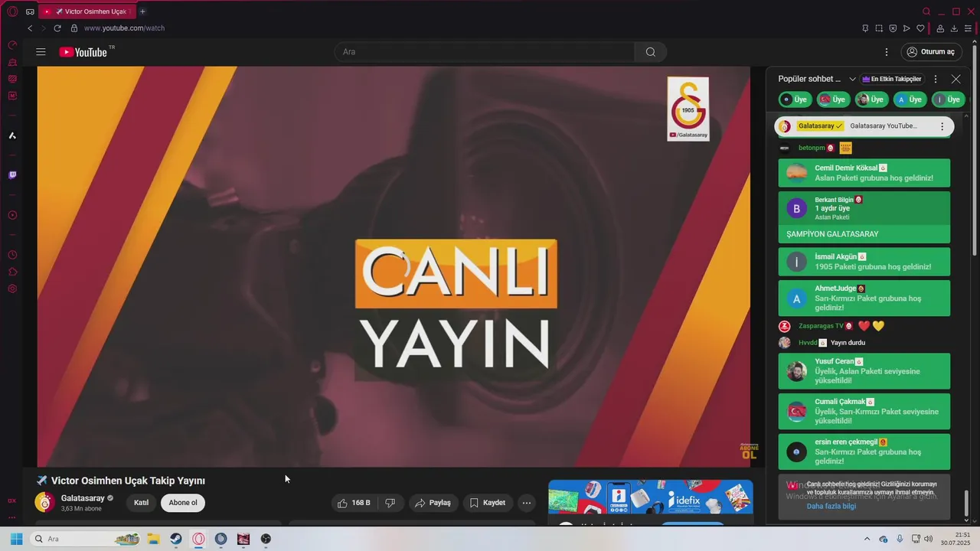
Task: Select Yusuf Ceran upgrade message
Action: point(864,371)
